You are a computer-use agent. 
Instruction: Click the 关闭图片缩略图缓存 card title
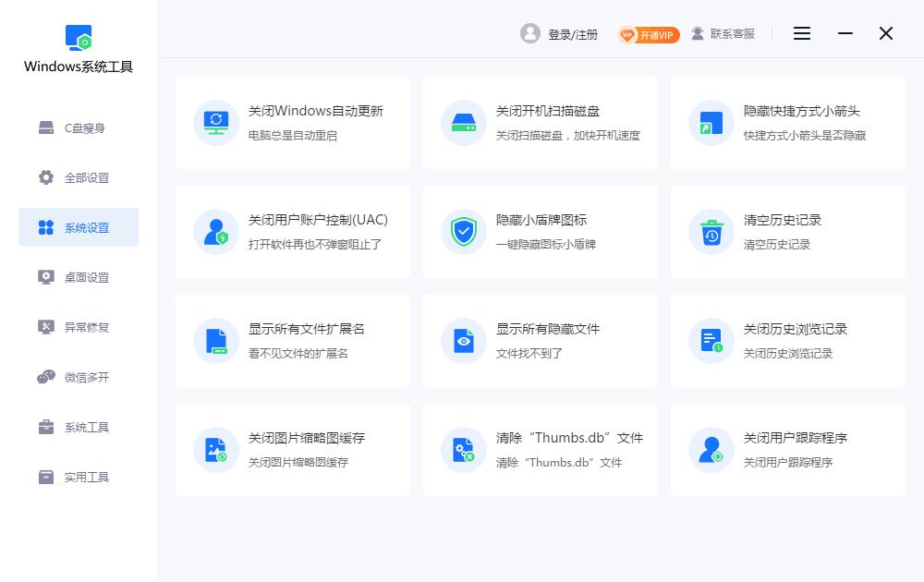click(307, 438)
